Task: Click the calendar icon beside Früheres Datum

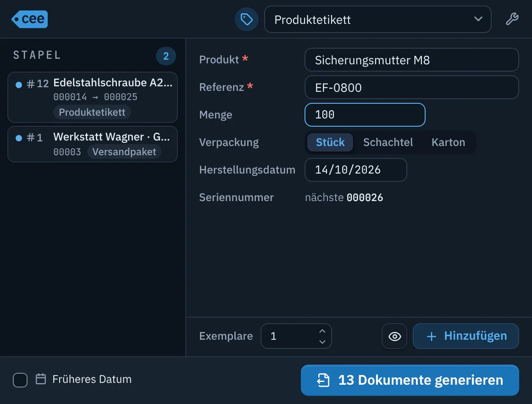Action: click(x=41, y=379)
